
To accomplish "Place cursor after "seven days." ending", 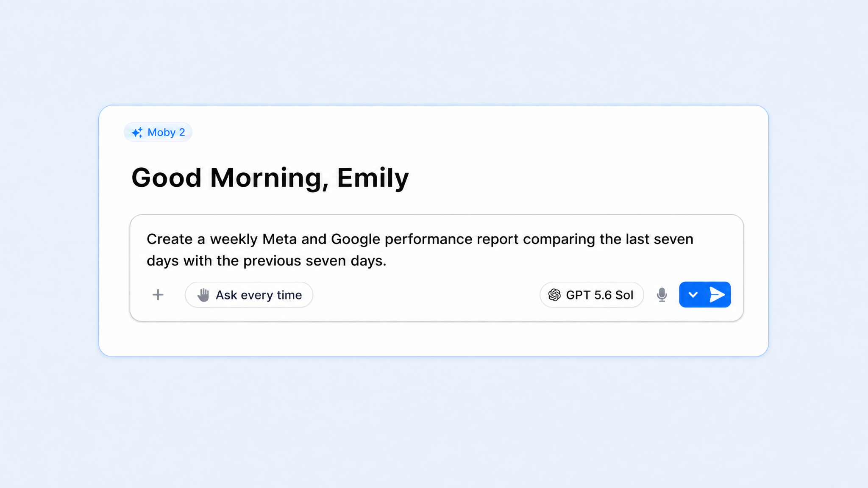I will point(387,261).
